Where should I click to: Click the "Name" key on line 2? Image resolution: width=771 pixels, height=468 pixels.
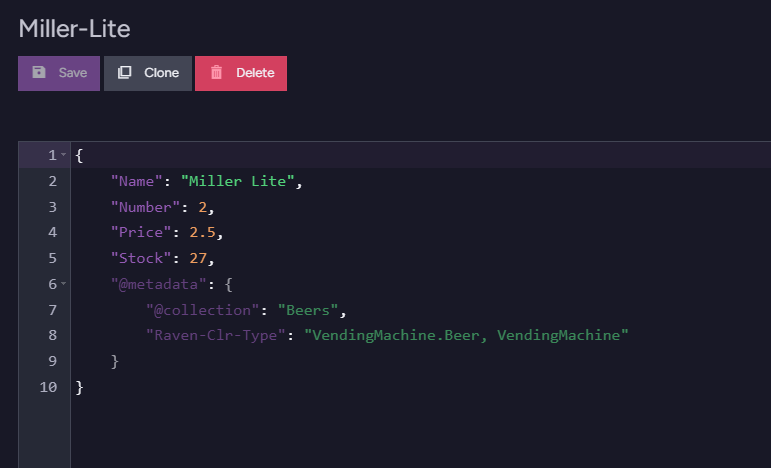136,181
